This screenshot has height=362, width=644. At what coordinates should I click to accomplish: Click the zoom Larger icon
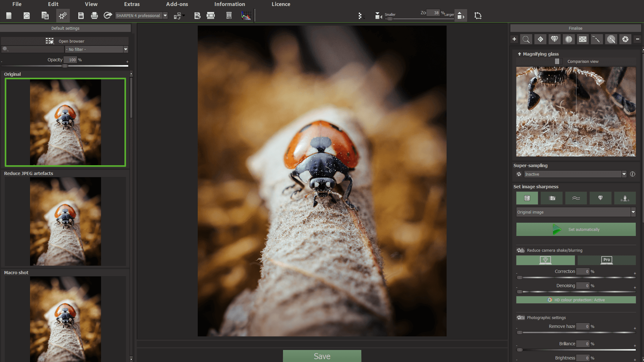tap(461, 15)
